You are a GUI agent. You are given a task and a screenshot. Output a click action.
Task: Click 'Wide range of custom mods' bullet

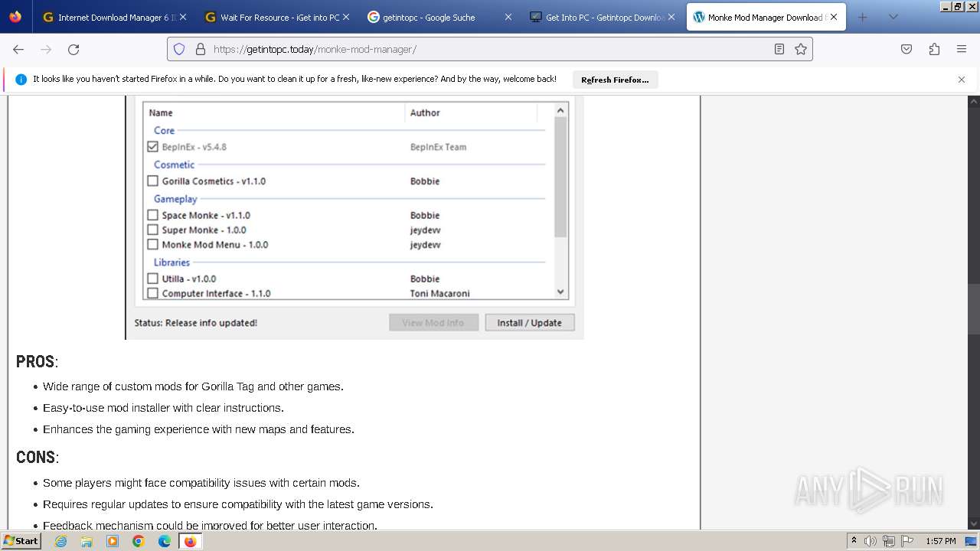[193, 386]
